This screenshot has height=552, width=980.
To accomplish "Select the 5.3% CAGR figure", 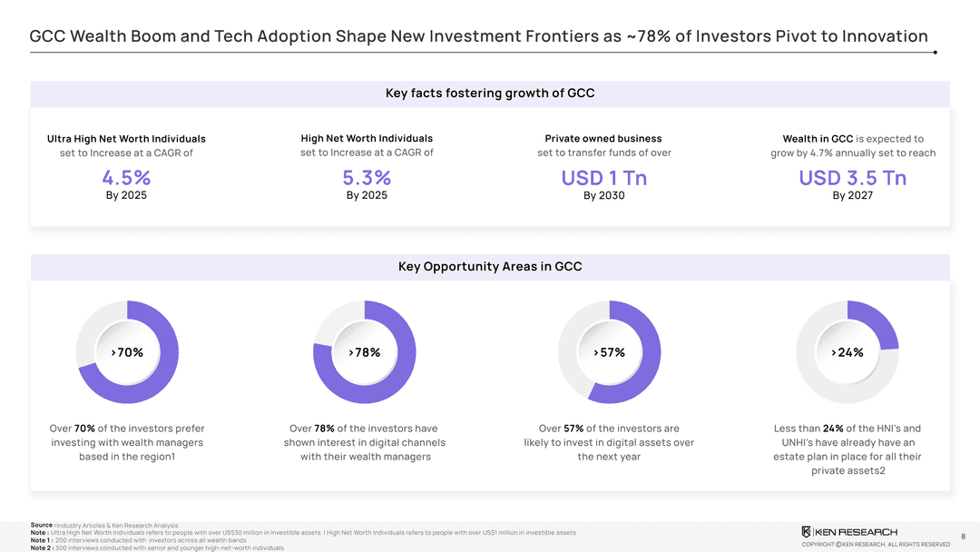I will coord(367,178).
